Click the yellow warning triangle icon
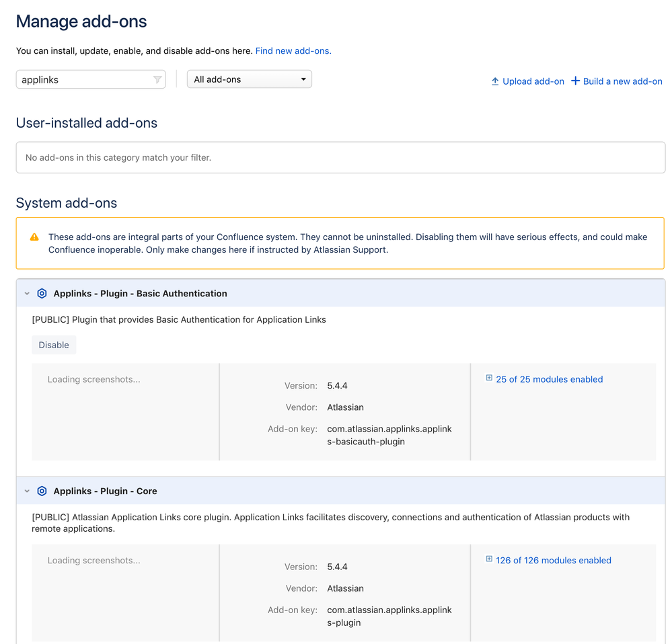 click(34, 237)
